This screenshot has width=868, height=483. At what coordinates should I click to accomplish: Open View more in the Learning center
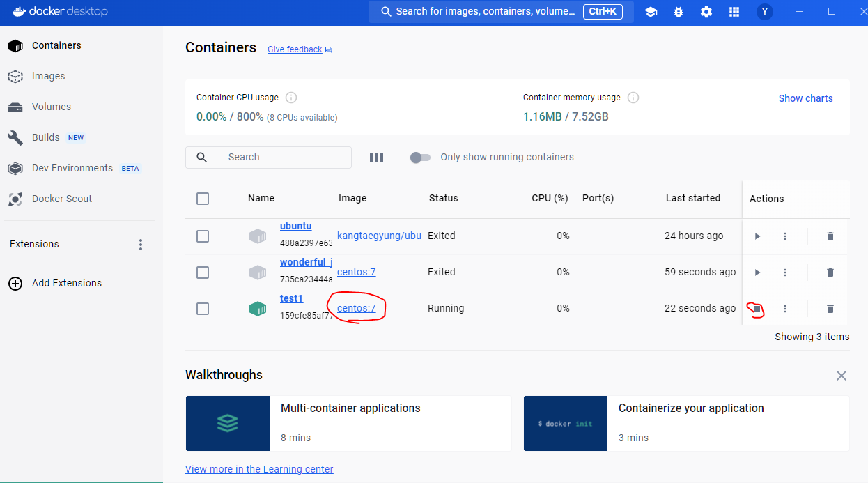(259, 469)
